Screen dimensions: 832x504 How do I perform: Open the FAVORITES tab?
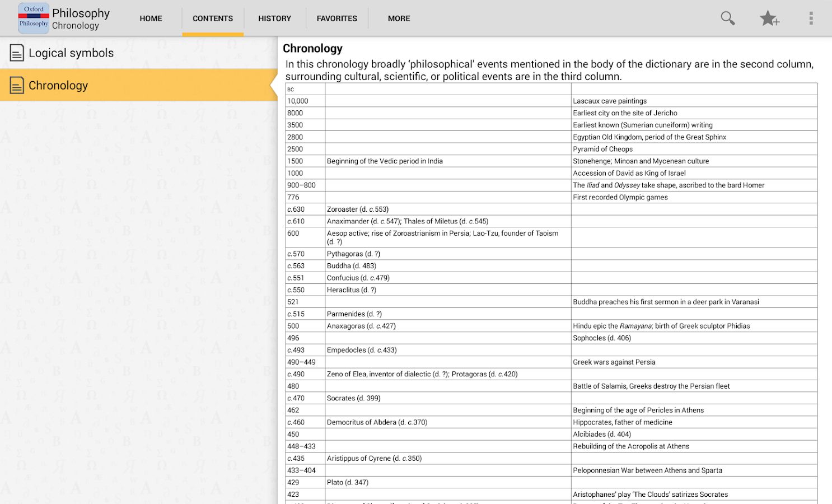pos(336,18)
